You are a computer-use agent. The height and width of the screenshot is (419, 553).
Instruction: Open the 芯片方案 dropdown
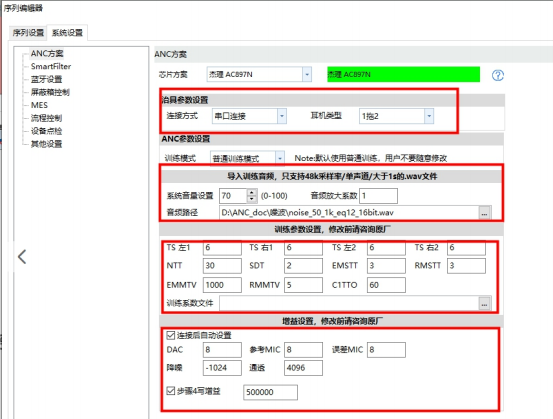tap(307, 74)
